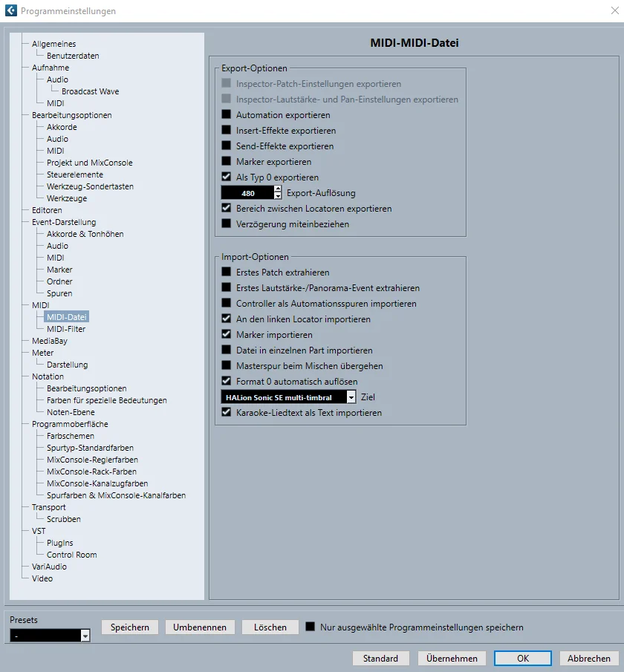Decrease Export-Auflösung with the down arrow
This screenshot has height=672, width=624.
pyautogui.click(x=278, y=196)
